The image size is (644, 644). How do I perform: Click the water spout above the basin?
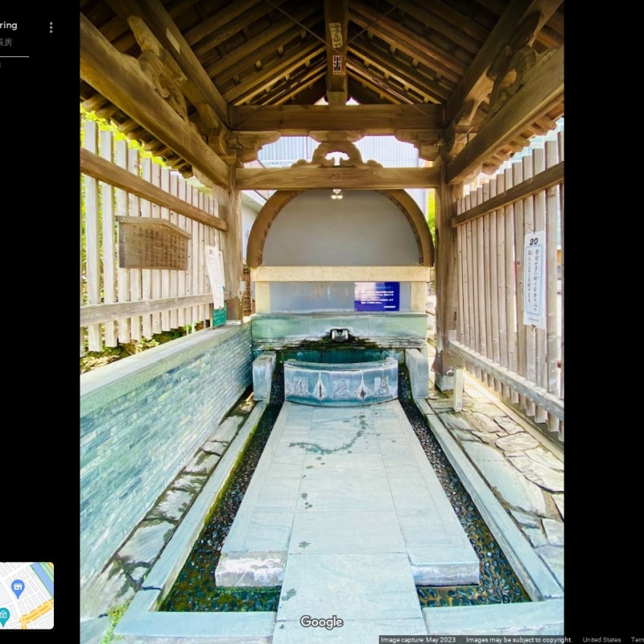click(x=340, y=334)
